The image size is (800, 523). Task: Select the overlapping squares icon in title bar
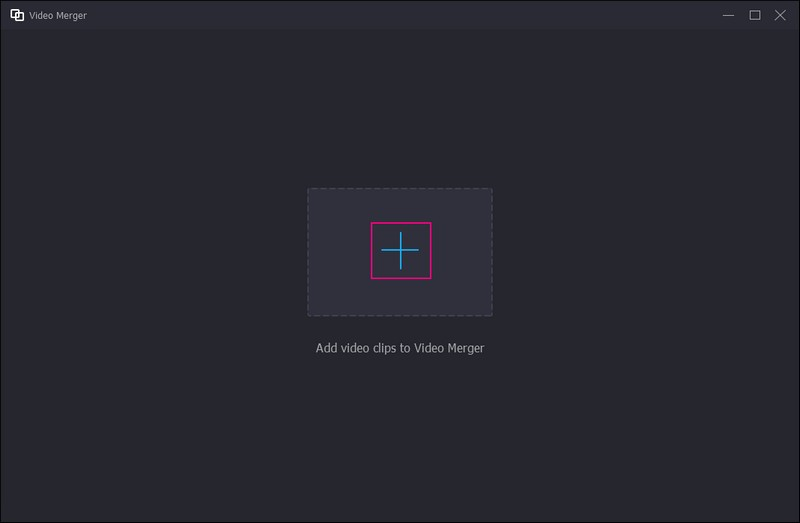tap(17, 15)
